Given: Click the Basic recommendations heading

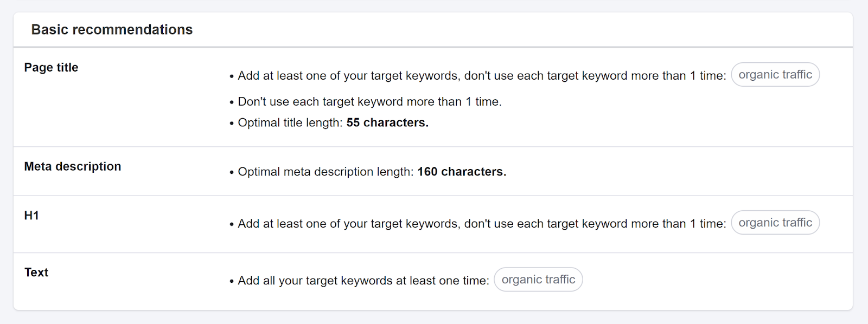Looking at the screenshot, I should pos(112,30).
